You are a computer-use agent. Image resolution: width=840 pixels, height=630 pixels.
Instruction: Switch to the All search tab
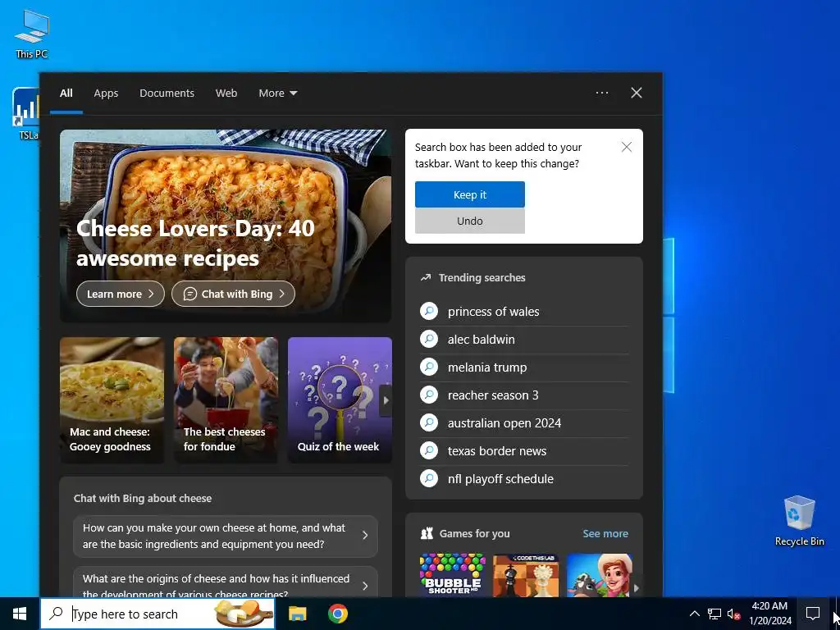[66, 94]
